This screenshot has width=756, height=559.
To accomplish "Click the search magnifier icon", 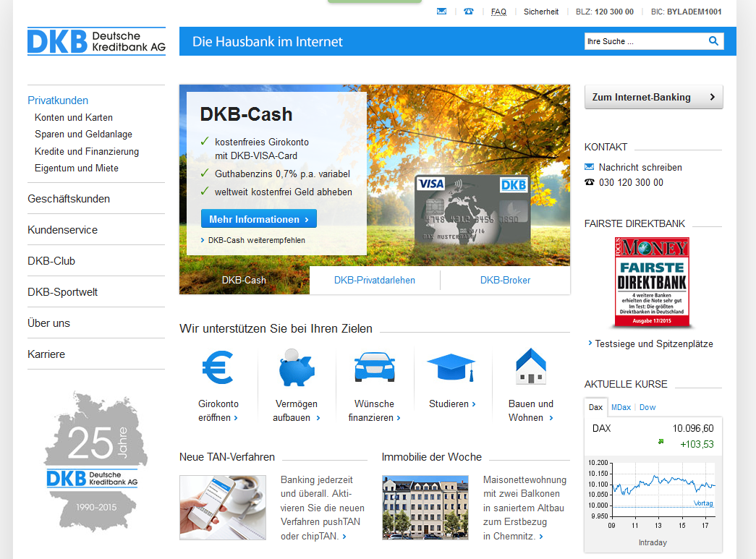I will pyautogui.click(x=713, y=41).
